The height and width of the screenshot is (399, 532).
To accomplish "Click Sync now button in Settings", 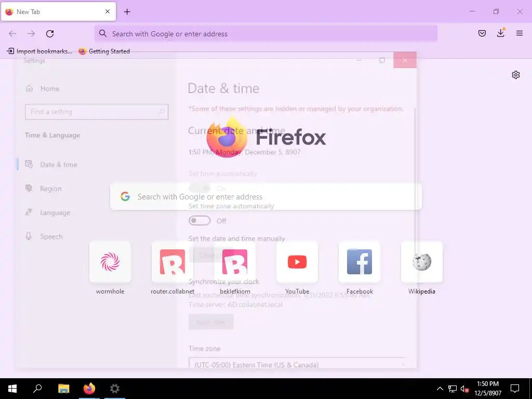I will click(x=211, y=322).
